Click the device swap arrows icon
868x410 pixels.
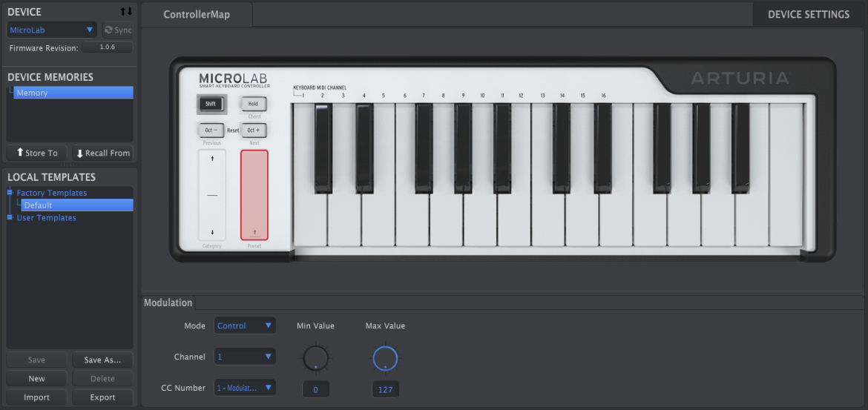pos(126,12)
